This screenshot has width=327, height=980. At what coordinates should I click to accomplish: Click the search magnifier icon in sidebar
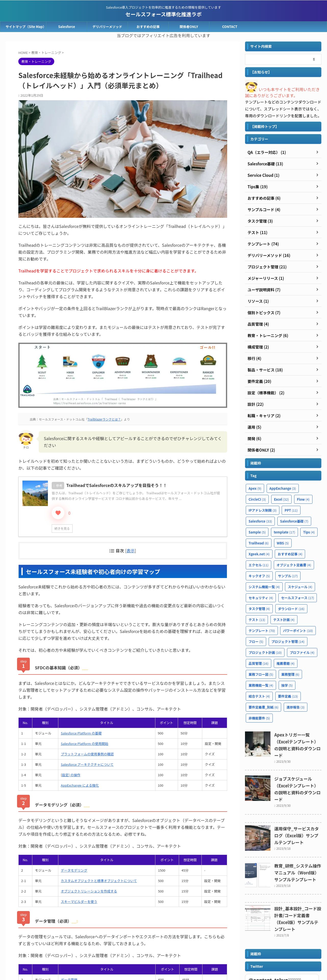click(314, 59)
